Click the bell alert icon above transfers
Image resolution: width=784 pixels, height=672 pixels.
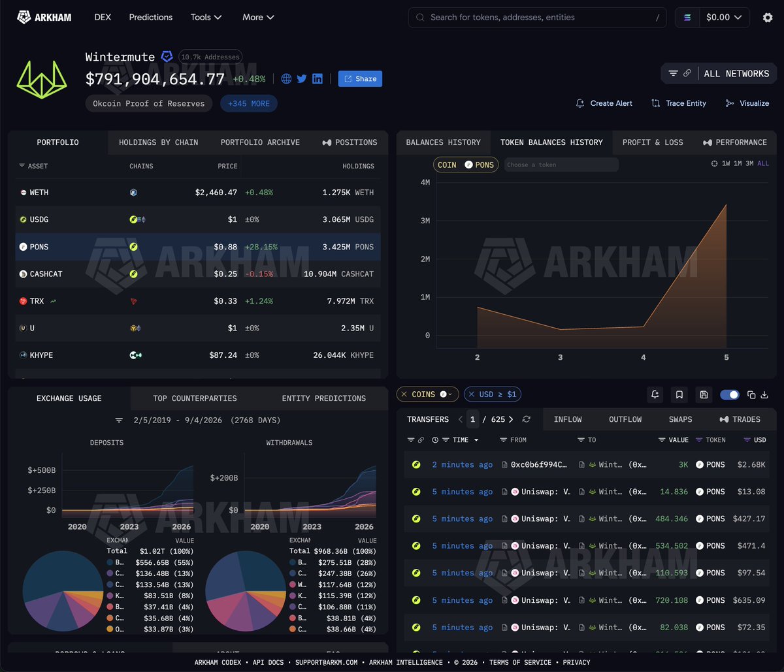tap(655, 394)
